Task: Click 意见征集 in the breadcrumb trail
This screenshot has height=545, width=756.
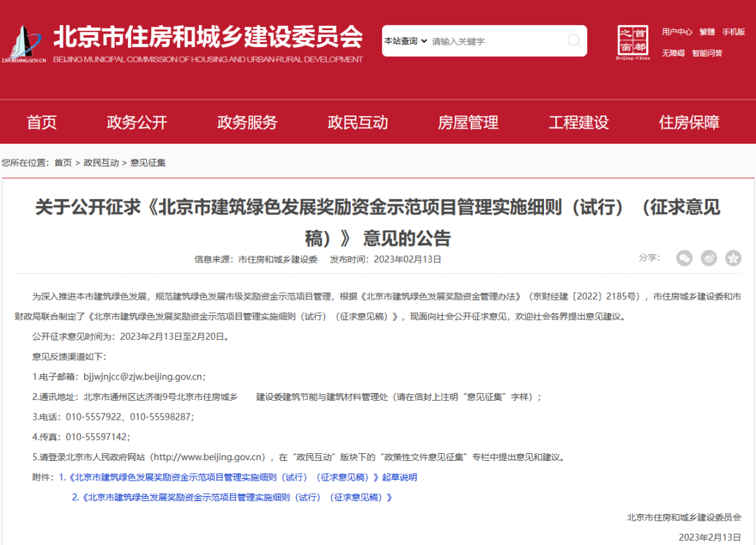Action: 147,162
